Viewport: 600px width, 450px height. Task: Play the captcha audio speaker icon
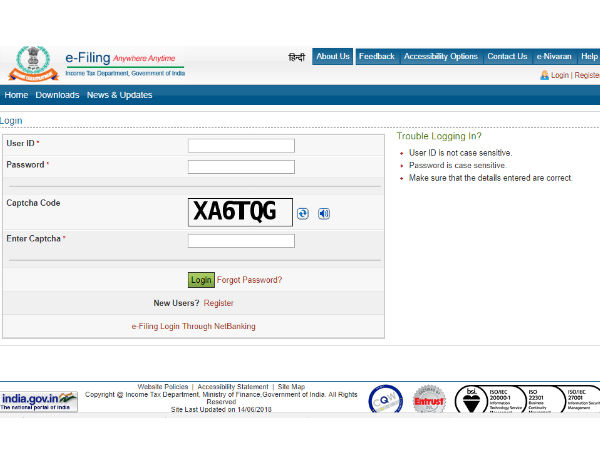pyautogui.click(x=324, y=213)
